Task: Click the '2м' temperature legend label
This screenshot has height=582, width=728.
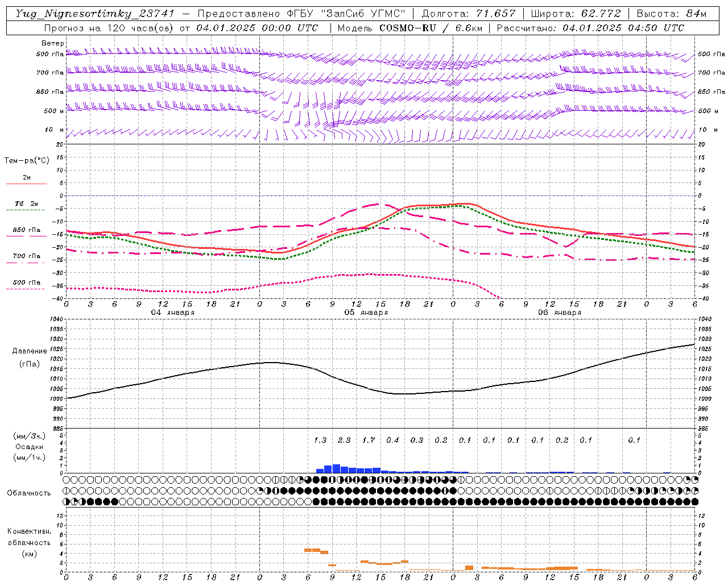Action: pyautogui.click(x=27, y=177)
